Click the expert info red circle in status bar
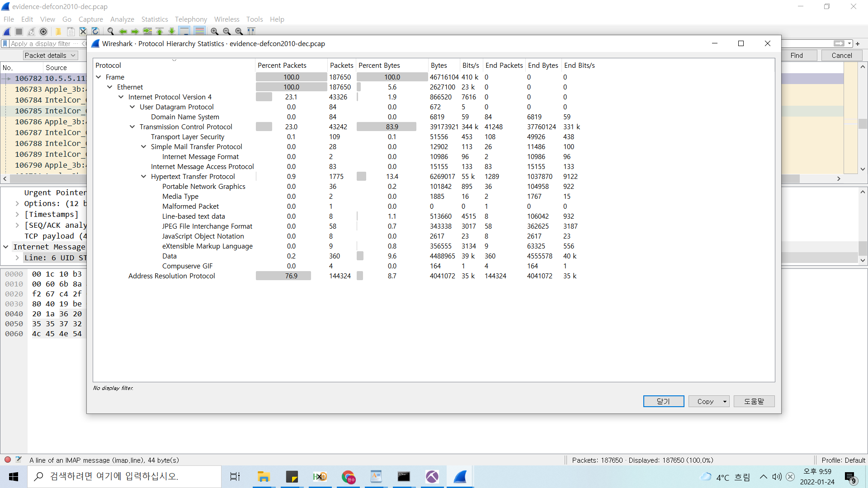The height and width of the screenshot is (488, 868). coord(8,460)
